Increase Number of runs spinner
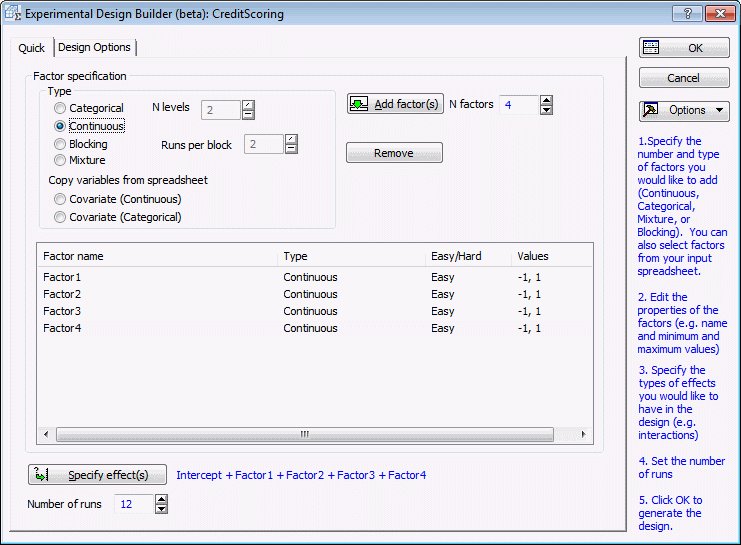741x545 pixels. tap(161, 499)
